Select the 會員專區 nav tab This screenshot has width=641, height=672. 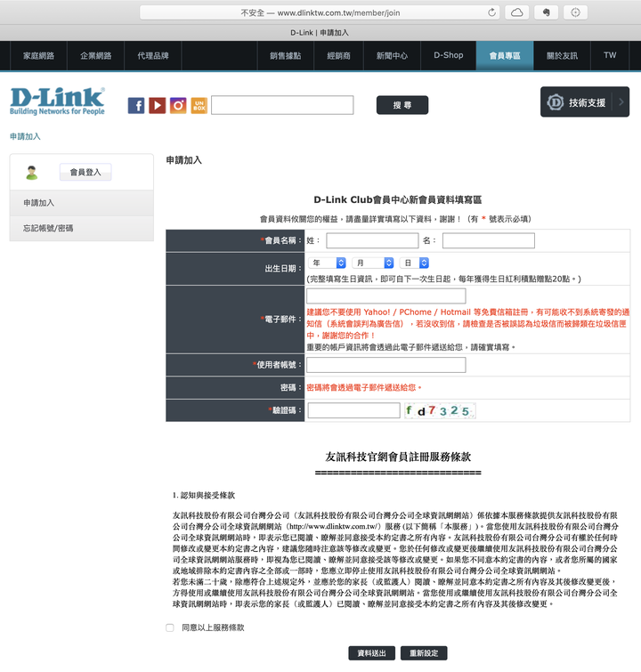coord(505,56)
